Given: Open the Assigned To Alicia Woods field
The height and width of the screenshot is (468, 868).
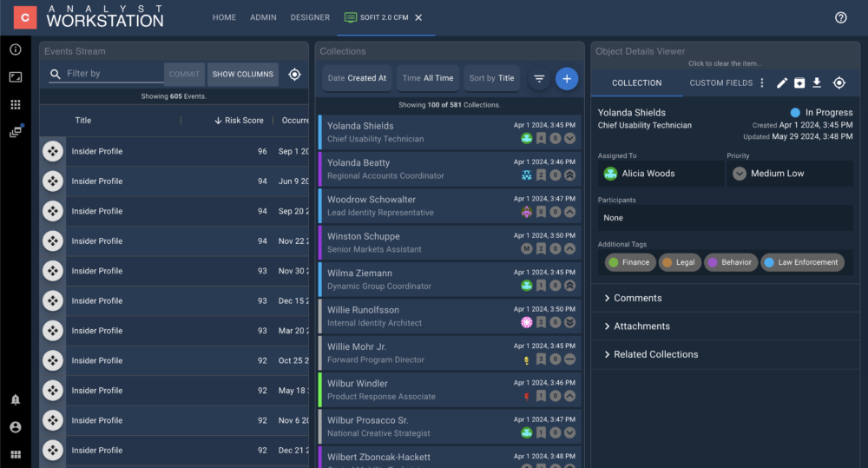Looking at the screenshot, I should point(661,174).
